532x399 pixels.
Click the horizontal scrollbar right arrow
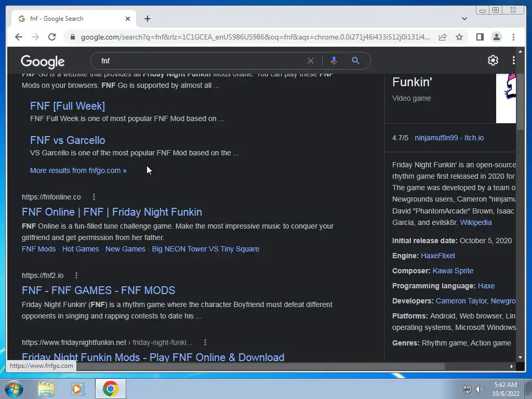tap(511, 366)
